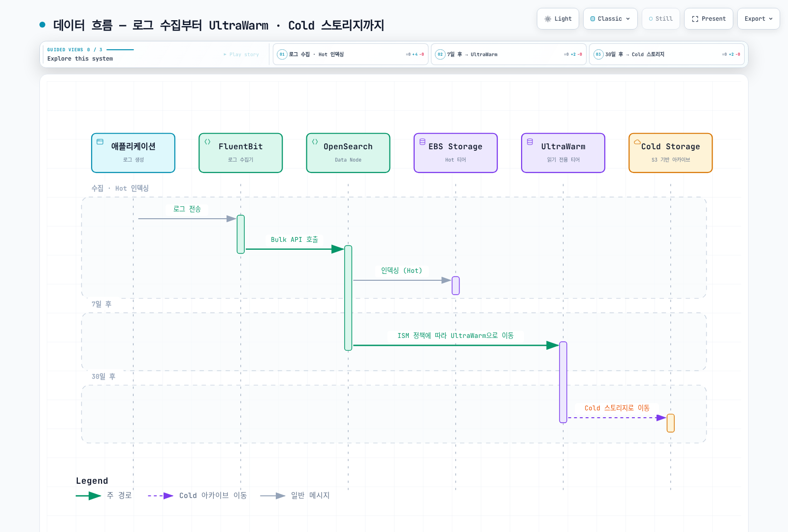
Task: Click the fullscreen icon in Present button
Action: coord(695,19)
